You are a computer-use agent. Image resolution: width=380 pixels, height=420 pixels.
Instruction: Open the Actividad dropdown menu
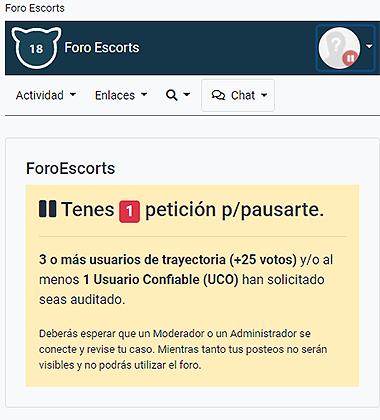click(46, 95)
